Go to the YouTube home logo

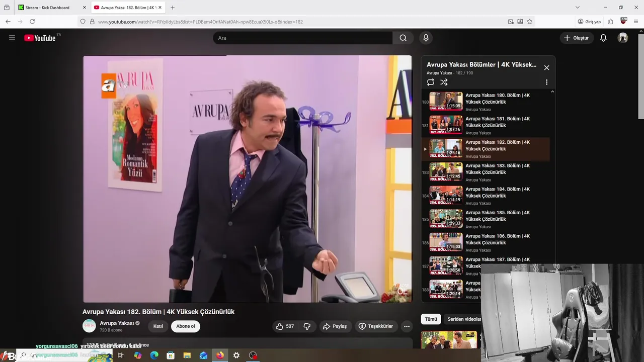click(x=40, y=38)
